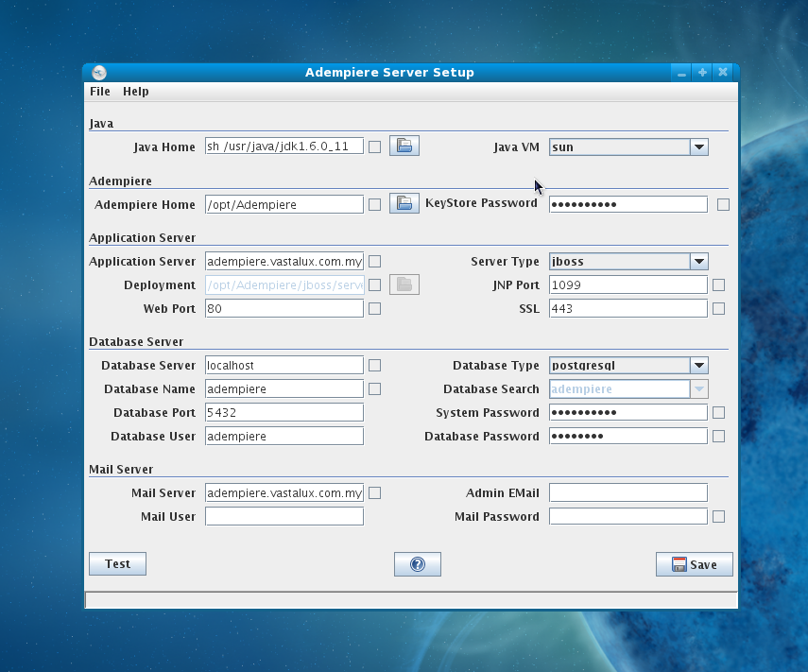Toggle the Mail Server checkbox
Viewport: 808px width, 672px height.
374,493
